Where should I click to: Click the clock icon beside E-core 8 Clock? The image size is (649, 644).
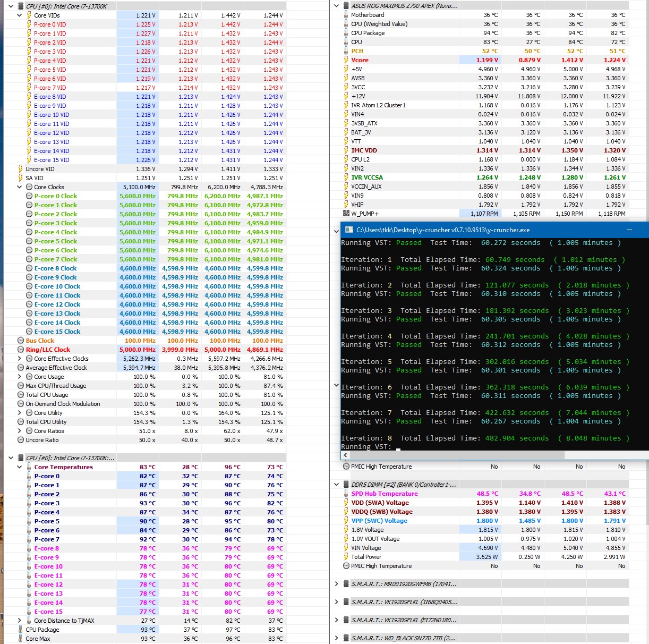pos(29,268)
